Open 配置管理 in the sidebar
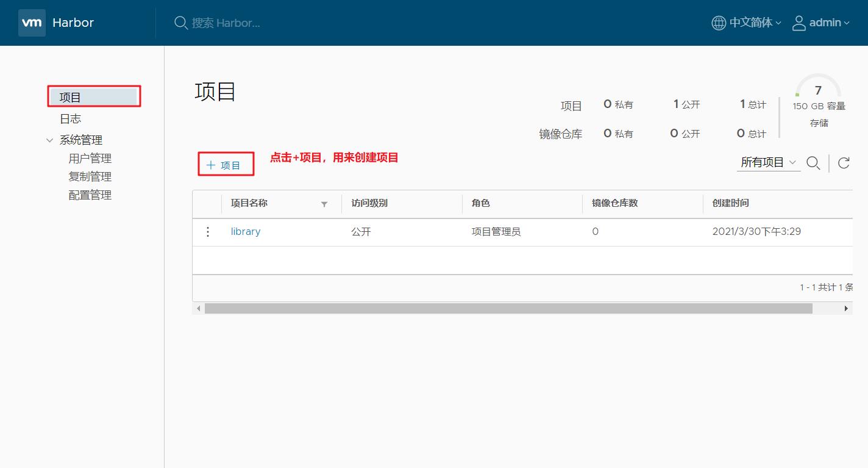The image size is (868, 468). click(x=90, y=195)
